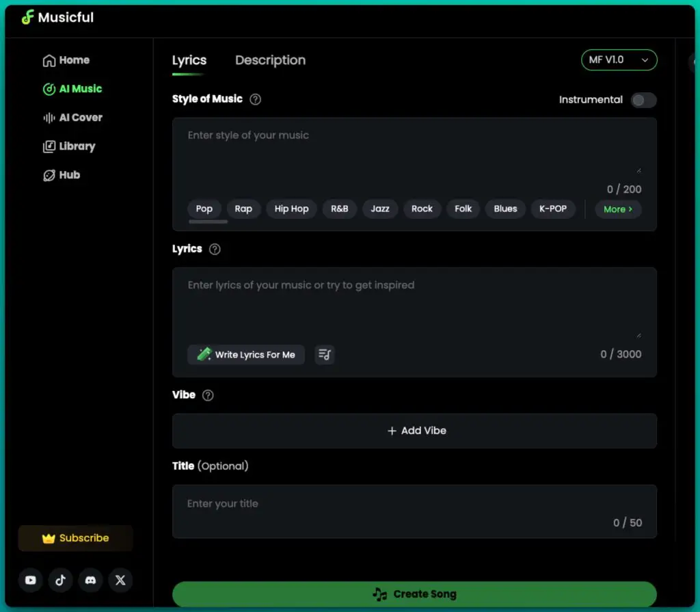
Task: Click the help icon next to Vibe
Action: 208,395
